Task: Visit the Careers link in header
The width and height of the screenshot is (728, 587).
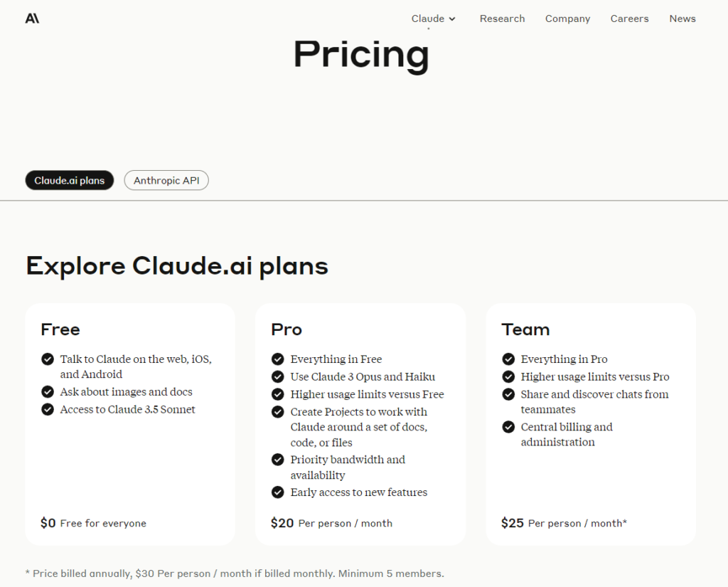Action: click(x=630, y=18)
